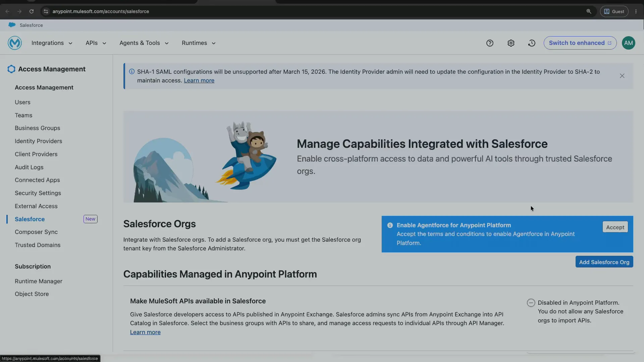The image size is (644, 362).
Task: Click the browser forward arrow
Action: [x=19, y=11]
